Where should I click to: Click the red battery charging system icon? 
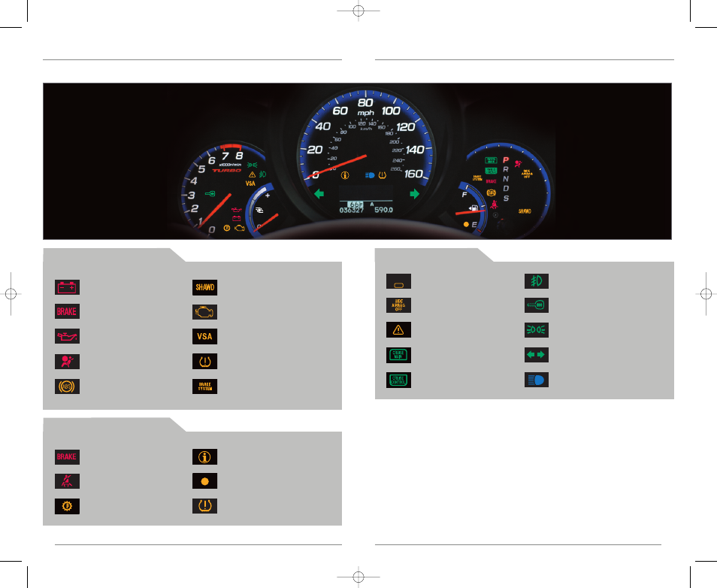click(x=67, y=287)
